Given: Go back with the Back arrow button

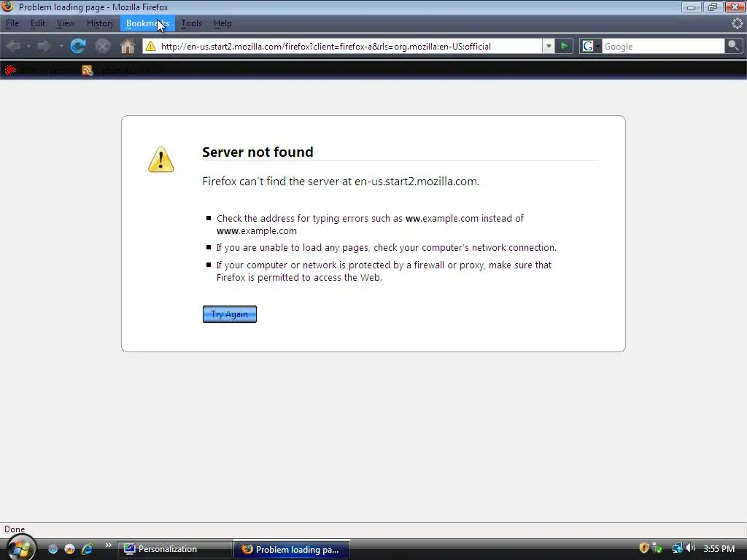Looking at the screenshot, I should (x=13, y=46).
